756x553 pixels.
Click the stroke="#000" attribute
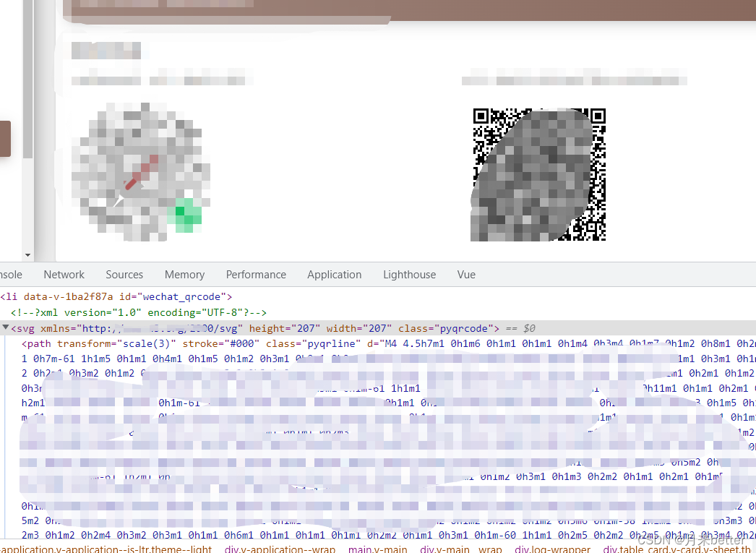221,344
